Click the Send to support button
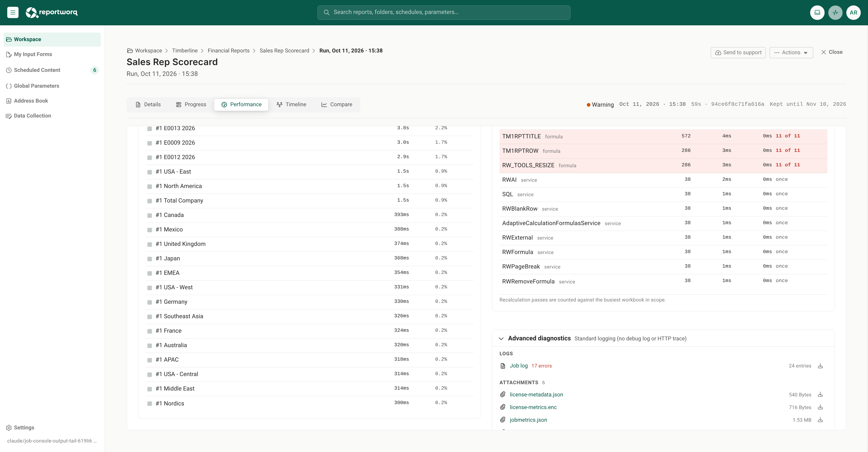 (738, 52)
